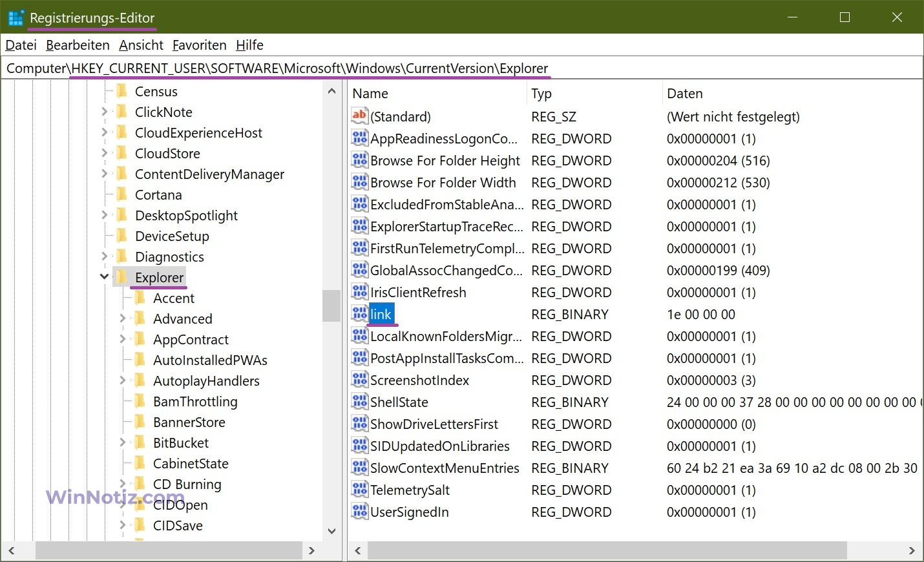Expand the Advanced subkey
Screen dimensions: 924x562
click(x=122, y=318)
